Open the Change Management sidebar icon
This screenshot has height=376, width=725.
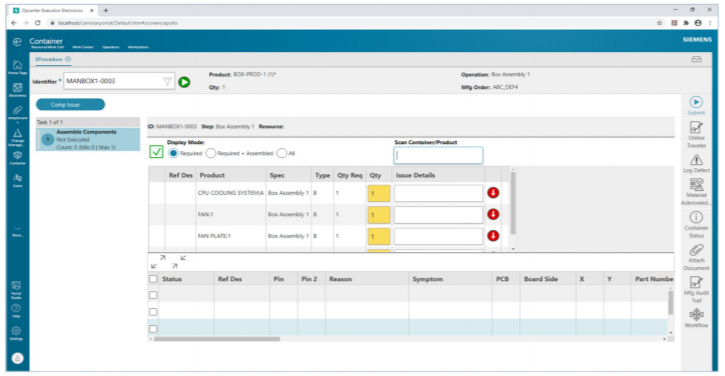18,133
